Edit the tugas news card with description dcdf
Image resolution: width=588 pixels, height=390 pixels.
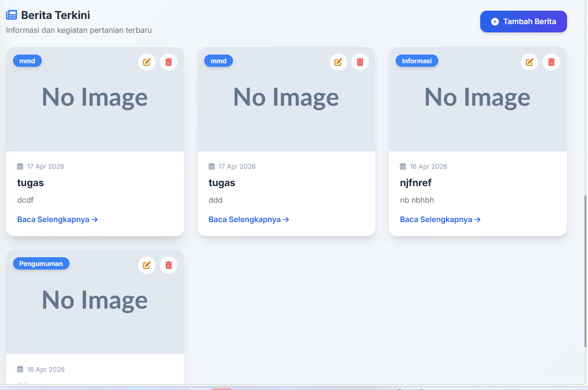[147, 62]
